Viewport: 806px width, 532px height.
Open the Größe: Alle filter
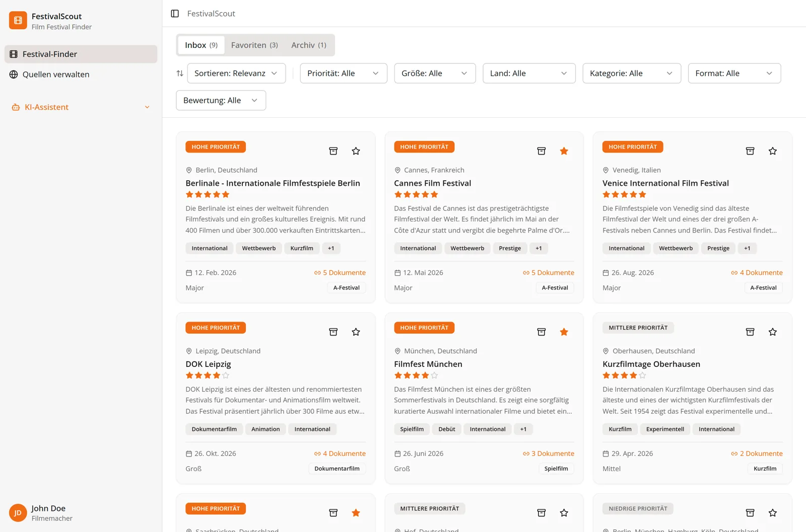point(435,73)
